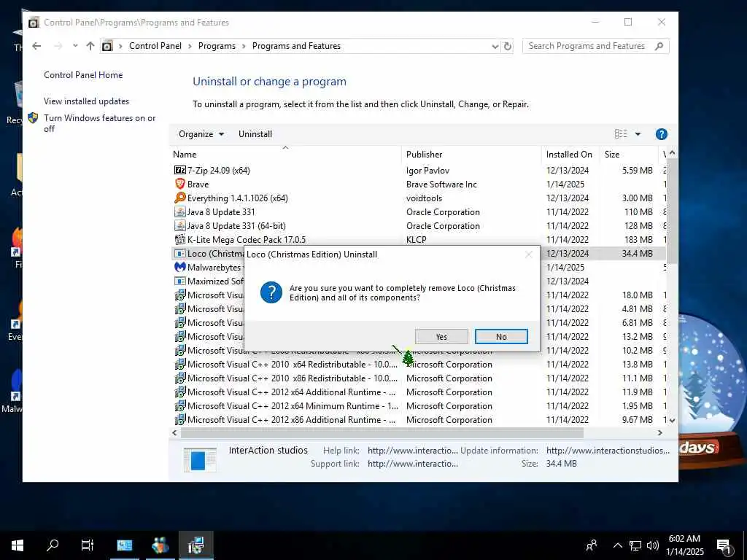Click Programs and Features breadcrumb
Image resolution: width=747 pixels, height=560 pixels.
click(296, 46)
